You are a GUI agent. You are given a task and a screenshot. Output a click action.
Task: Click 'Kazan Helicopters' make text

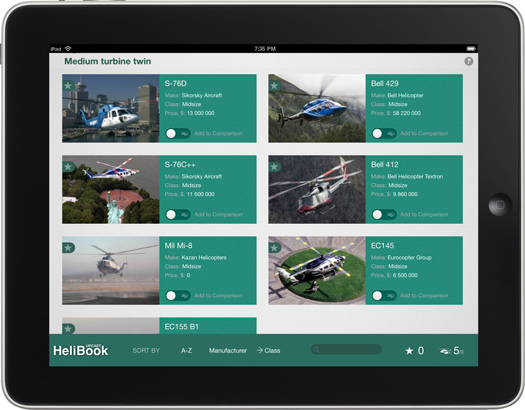[204, 257]
